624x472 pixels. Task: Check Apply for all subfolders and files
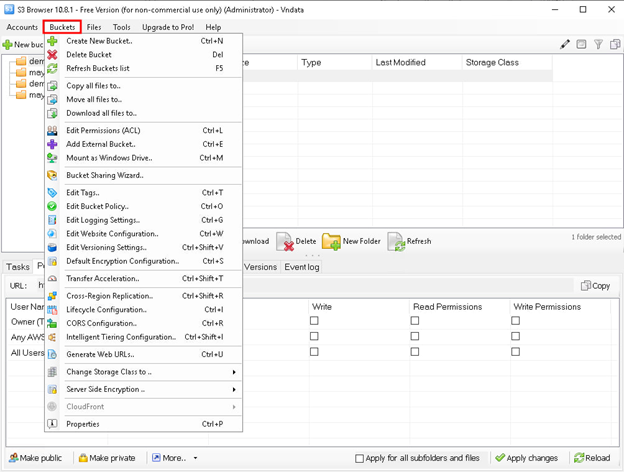[360, 458]
